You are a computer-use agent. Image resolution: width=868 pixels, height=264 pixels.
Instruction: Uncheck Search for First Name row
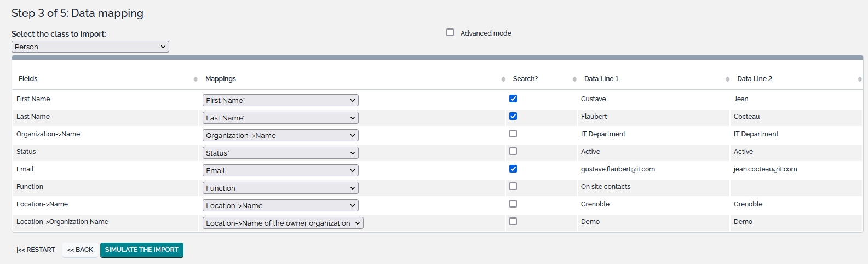pyautogui.click(x=513, y=99)
